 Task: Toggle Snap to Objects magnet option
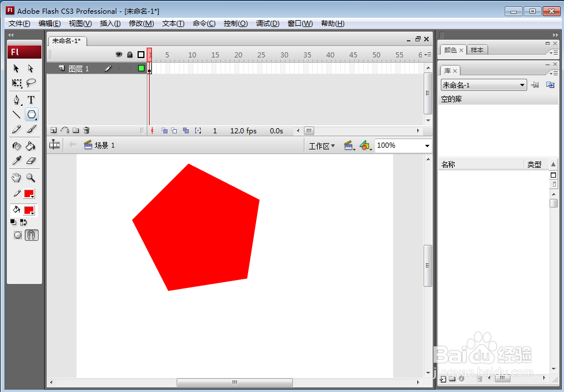[31, 235]
